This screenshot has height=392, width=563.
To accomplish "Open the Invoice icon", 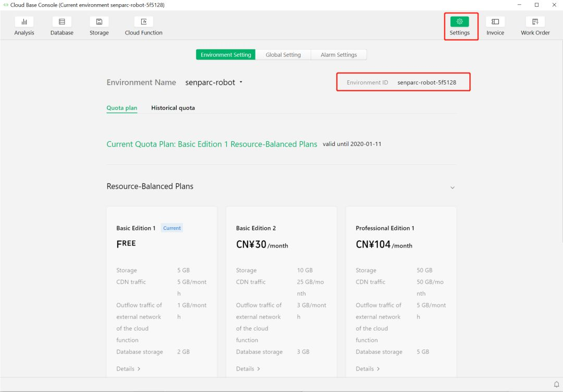I will click(495, 21).
